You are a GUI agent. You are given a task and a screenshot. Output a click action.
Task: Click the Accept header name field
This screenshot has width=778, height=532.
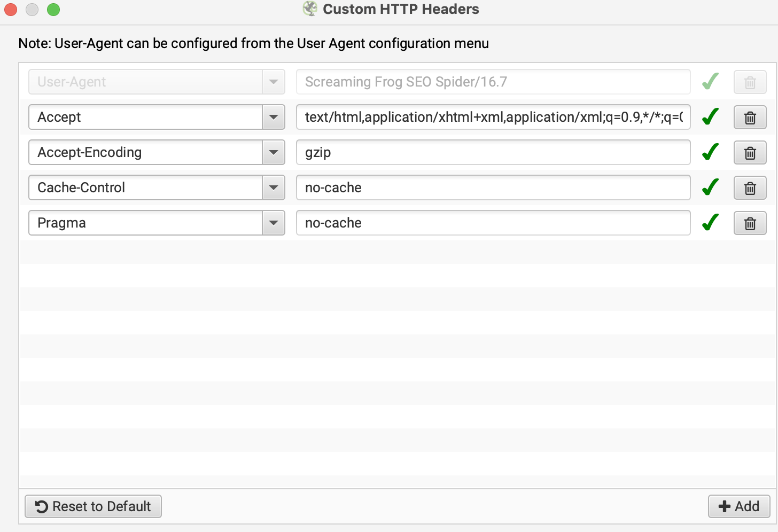tap(145, 117)
